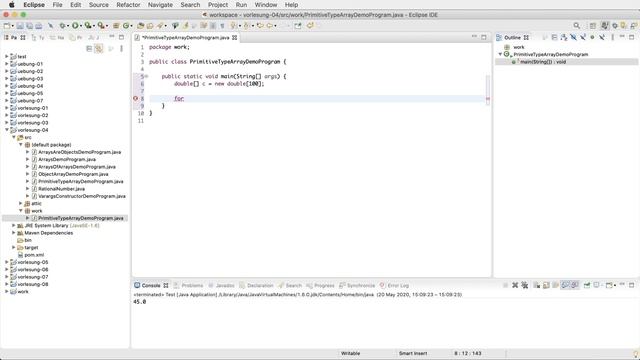
Task: Click the Open Perspective icon
Action: coord(593,26)
